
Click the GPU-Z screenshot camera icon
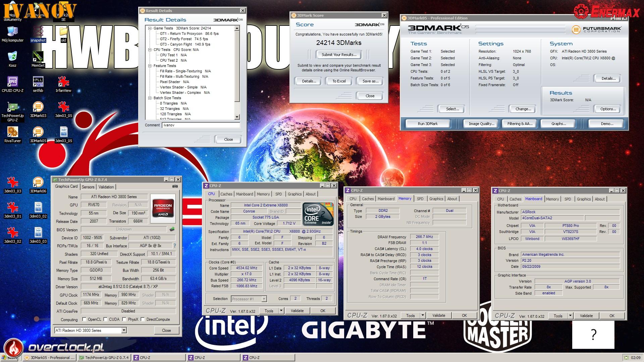coord(175,187)
